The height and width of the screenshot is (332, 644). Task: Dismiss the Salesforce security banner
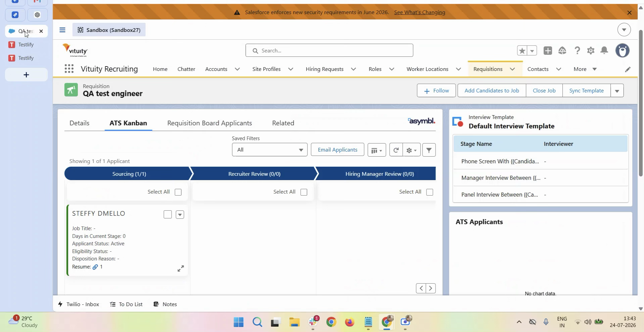pyautogui.click(x=630, y=12)
